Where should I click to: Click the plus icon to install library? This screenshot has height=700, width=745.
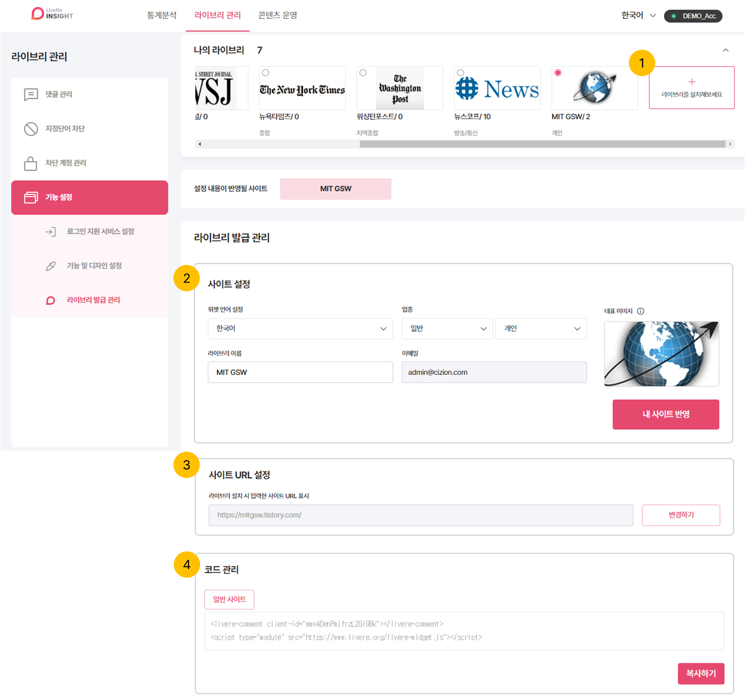pos(692,82)
